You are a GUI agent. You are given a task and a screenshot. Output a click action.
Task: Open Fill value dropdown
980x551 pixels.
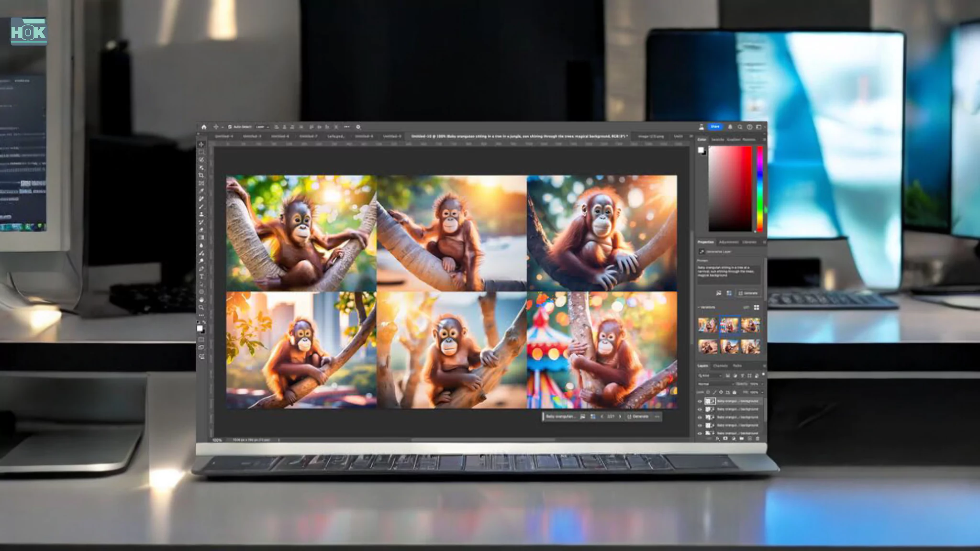[x=762, y=392]
